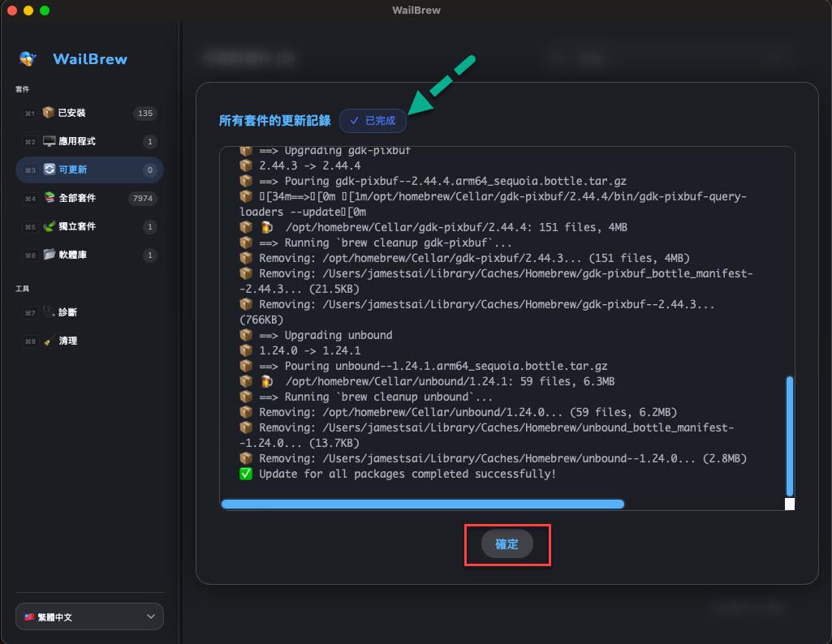832x644 pixels.
Task: Select the 應用程式 monitor icon
Action: pos(49,141)
